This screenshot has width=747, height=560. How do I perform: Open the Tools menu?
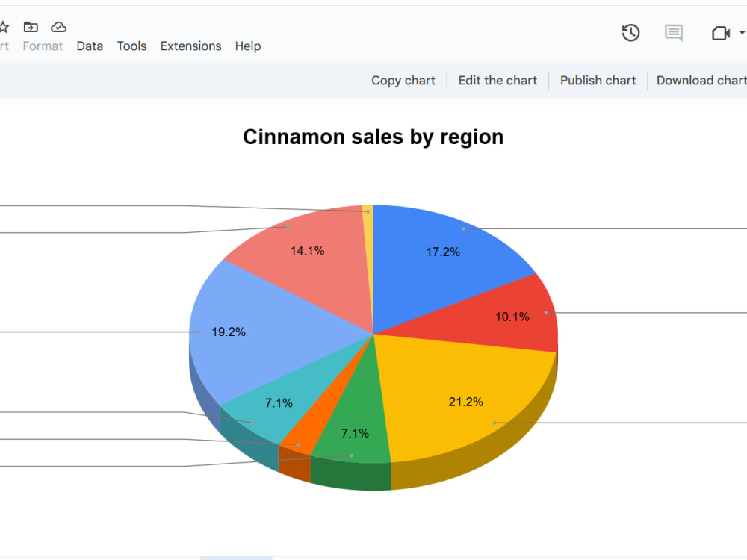(132, 46)
